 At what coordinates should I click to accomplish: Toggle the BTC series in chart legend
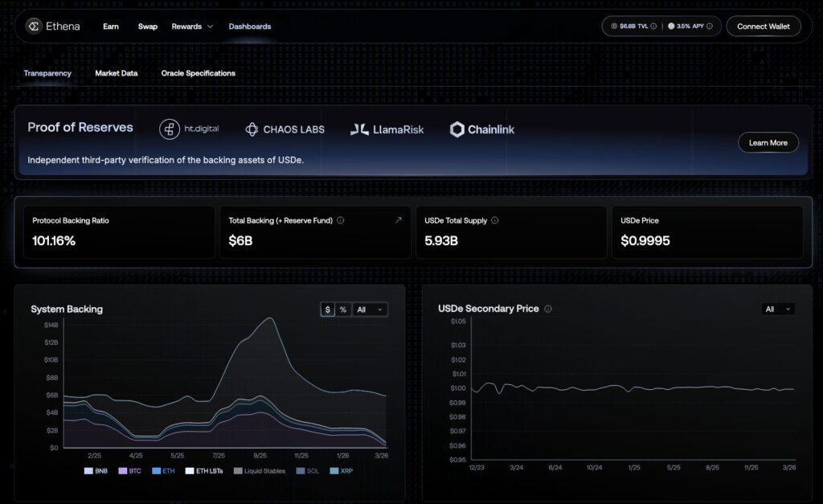tap(129, 471)
